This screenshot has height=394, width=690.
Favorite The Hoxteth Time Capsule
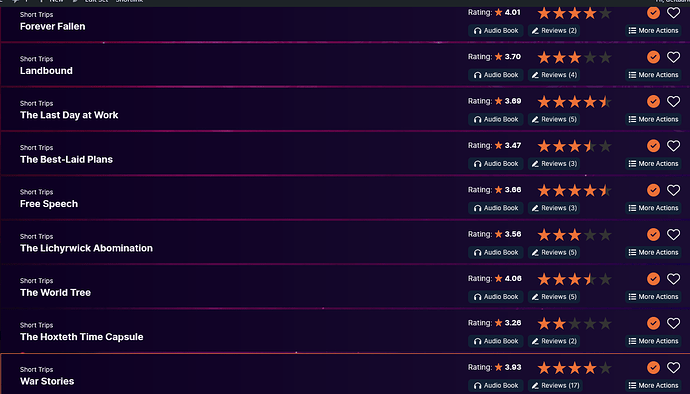pyautogui.click(x=673, y=324)
